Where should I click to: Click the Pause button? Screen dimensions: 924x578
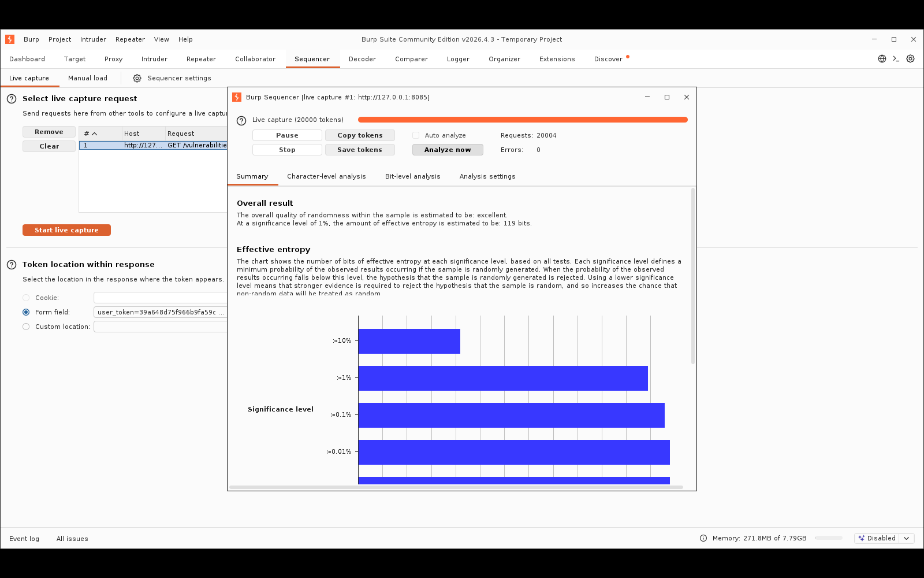[x=287, y=135]
